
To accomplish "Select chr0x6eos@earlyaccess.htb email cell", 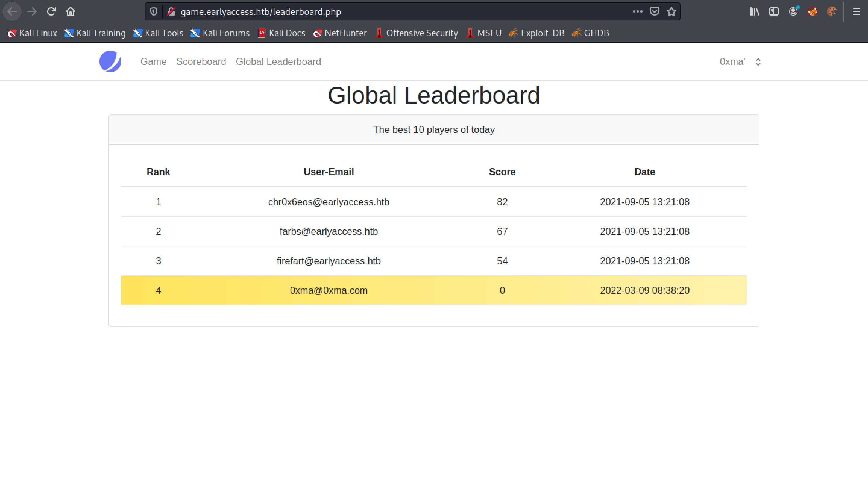I will pyautogui.click(x=329, y=202).
